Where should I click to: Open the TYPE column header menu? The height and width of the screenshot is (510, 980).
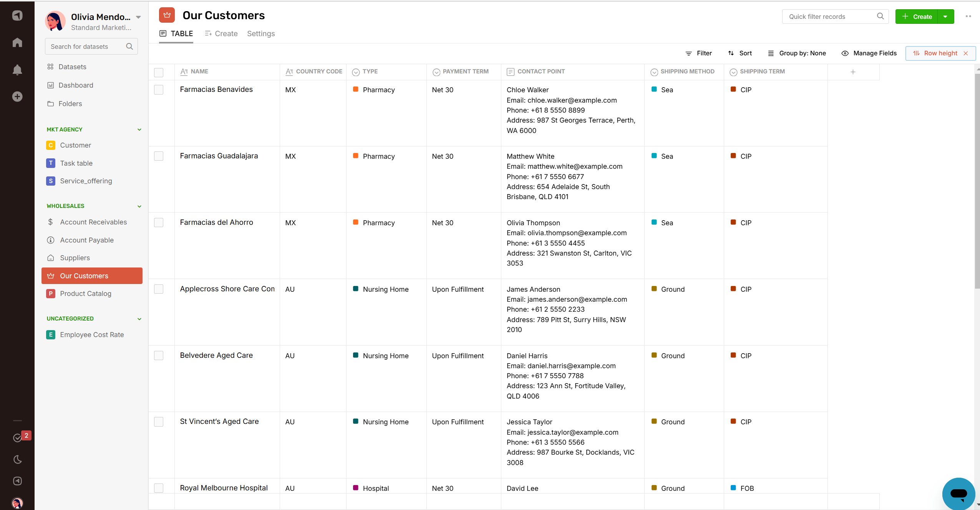(x=386, y=72)
